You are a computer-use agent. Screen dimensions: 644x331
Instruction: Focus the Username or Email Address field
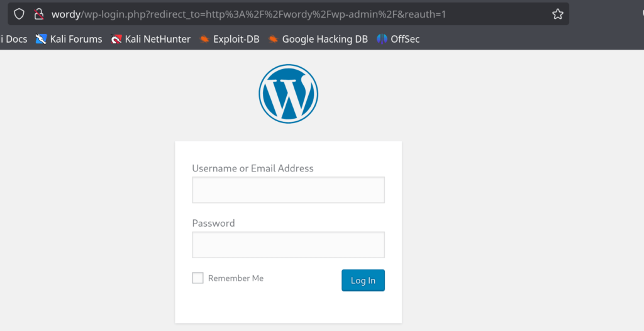click(x=288, y=190)
